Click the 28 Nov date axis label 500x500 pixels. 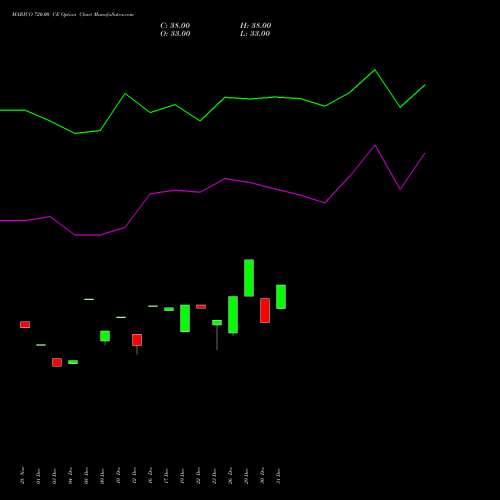[x=22, y=475]
